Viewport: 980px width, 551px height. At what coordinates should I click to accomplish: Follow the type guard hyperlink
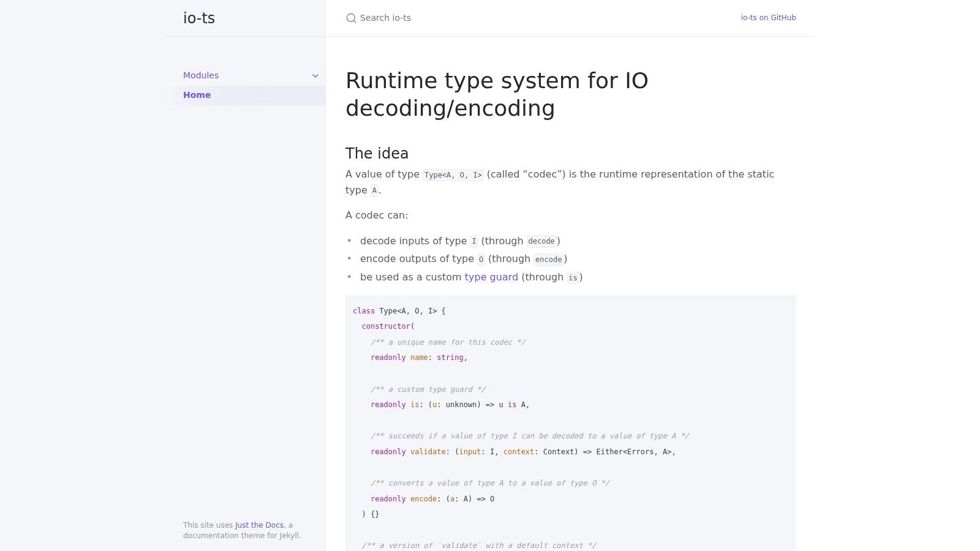(491, 277)
